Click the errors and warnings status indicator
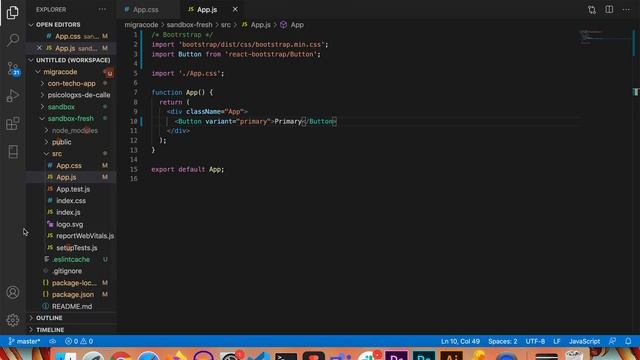The height and width of the screenshot is (360, 640). point(79,341)
